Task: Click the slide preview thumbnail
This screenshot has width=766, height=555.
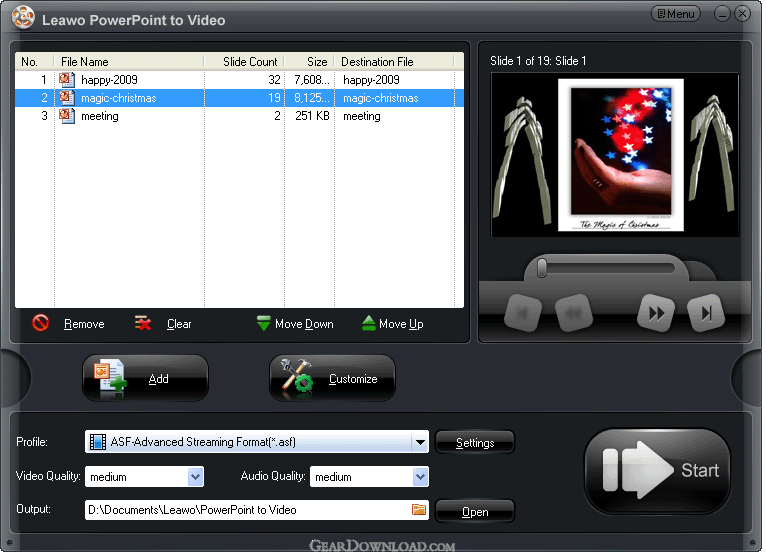Action: pos(617,156)
